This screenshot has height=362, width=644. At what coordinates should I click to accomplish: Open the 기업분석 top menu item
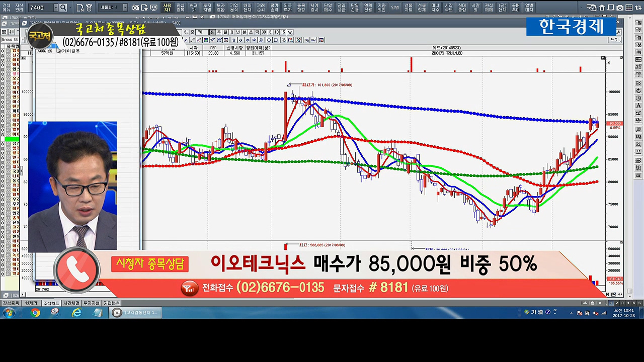(x=234, y=8)
